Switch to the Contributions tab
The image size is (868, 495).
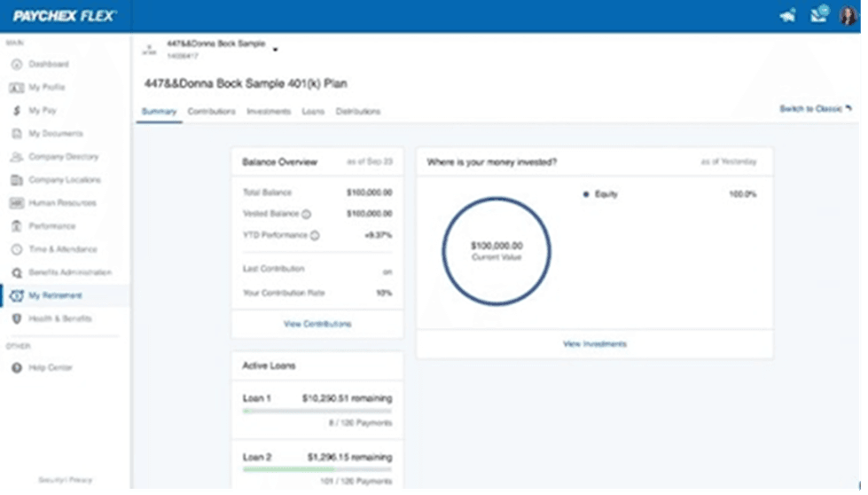point(212,112)
